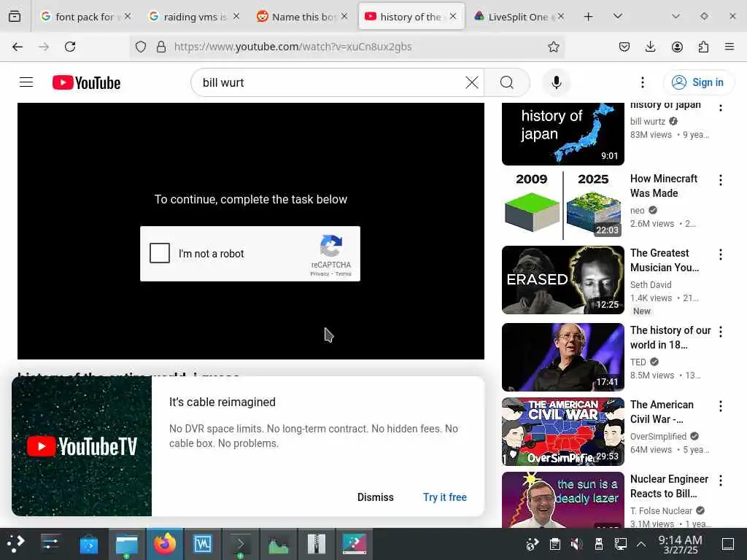Open YouTube settings three-dot menu
The height and width of the screenshot is (560, 747).
coord(642,82)
